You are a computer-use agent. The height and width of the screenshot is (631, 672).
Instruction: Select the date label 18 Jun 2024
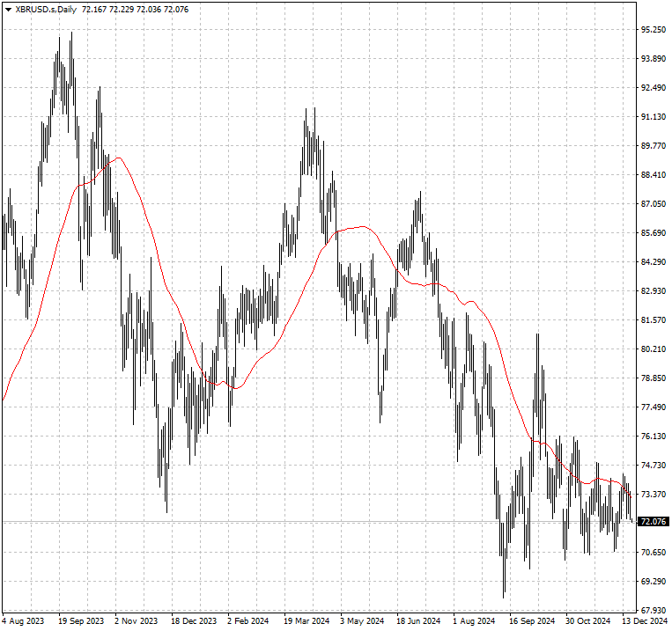pyautogui.click(x=418, y=620)
